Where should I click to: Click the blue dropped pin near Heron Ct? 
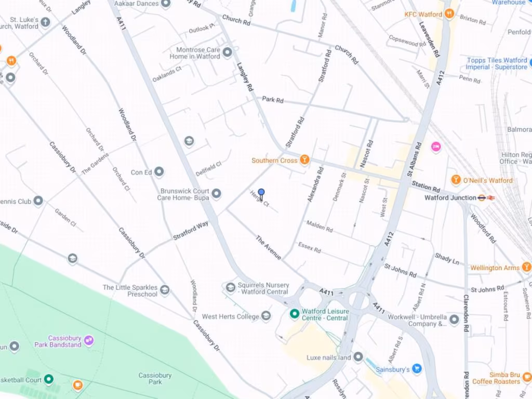coord(261,194)
